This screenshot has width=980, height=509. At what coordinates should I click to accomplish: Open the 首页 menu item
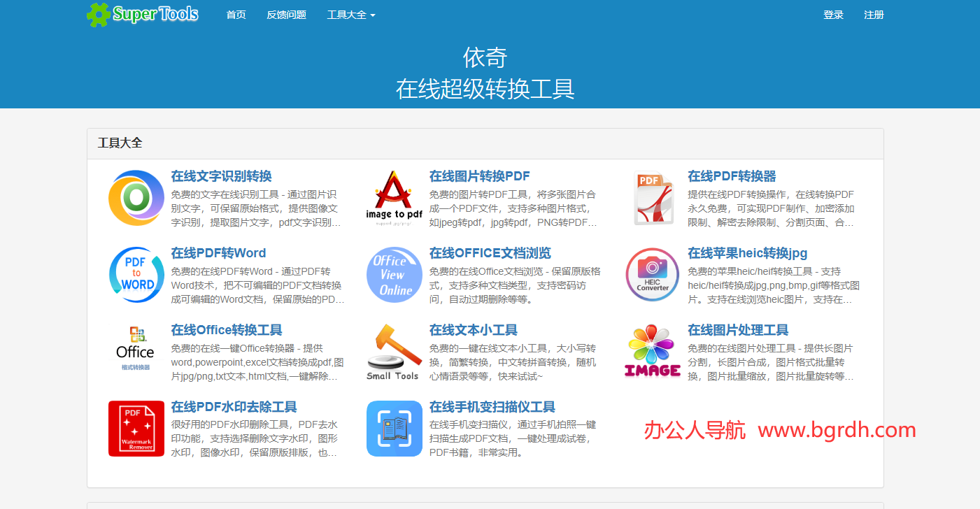[x=236, y=15]
